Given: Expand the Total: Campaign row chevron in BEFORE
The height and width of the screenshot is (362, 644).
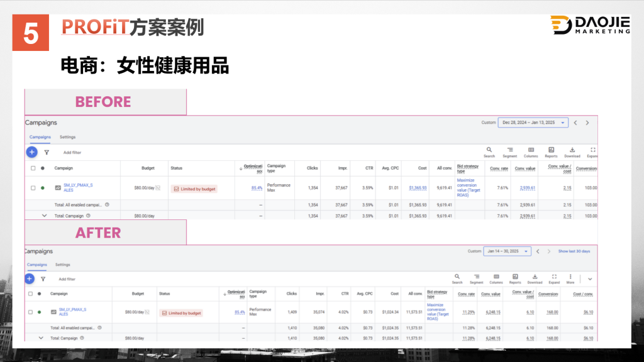Looking at the screenshot, I should pyautogui.click(x=44, y=216).
